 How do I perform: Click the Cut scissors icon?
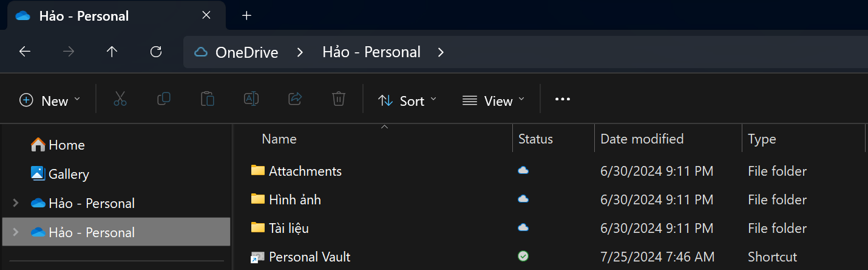(x=120, y=99)
